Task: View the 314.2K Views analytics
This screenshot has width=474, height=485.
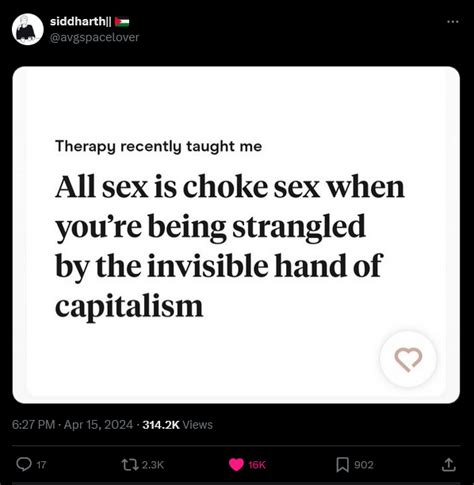Action: (x=177, y=425)
